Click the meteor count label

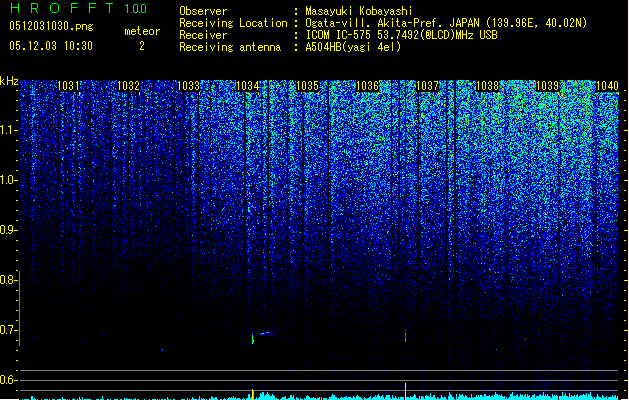[x=142, y=31]
